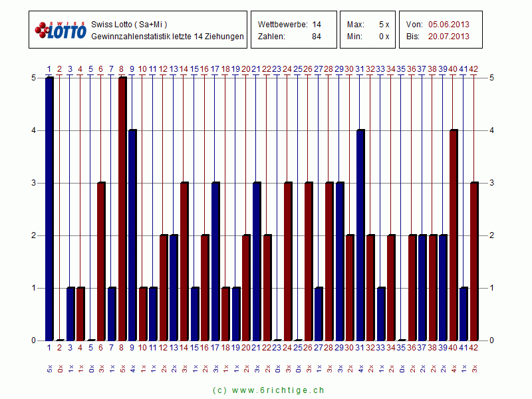Click the dark red bar for number 8
The image size is (532, 399).
[x=122, y=208]
